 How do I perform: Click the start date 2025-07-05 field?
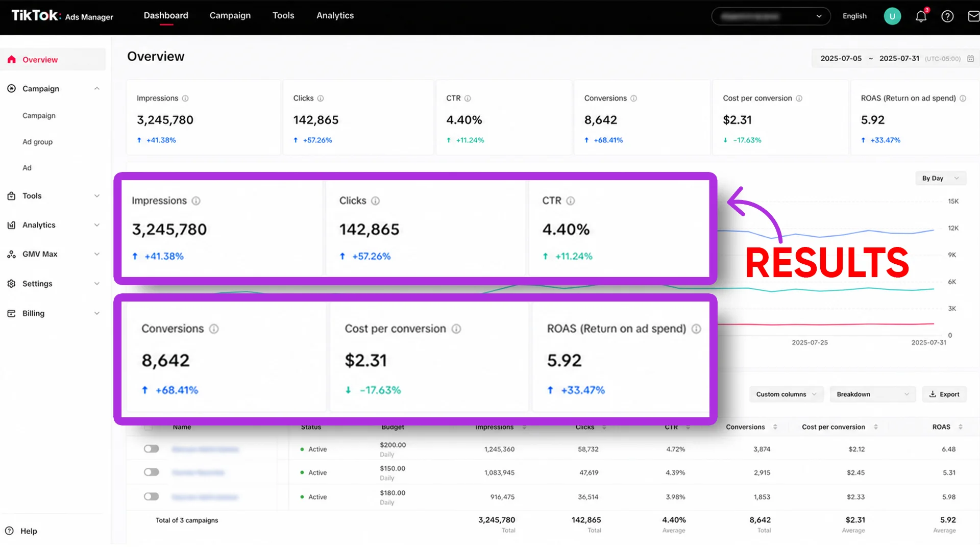841,59
